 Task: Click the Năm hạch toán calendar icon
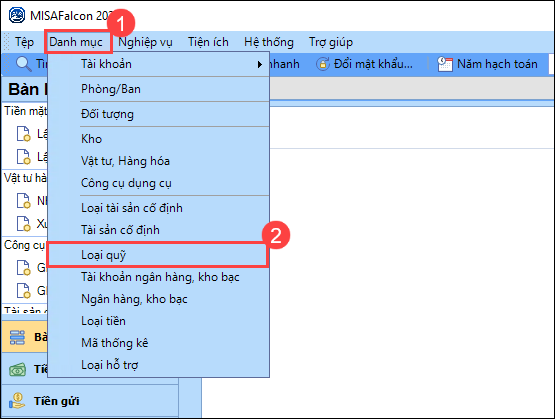[x=445, y=64]
